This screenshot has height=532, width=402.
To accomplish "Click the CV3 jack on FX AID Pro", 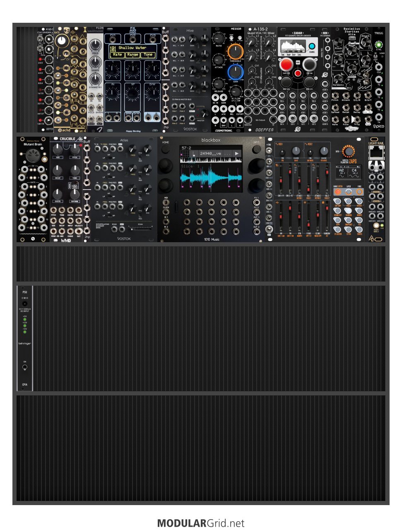I will pyautogui.click(x=152, y=39).
